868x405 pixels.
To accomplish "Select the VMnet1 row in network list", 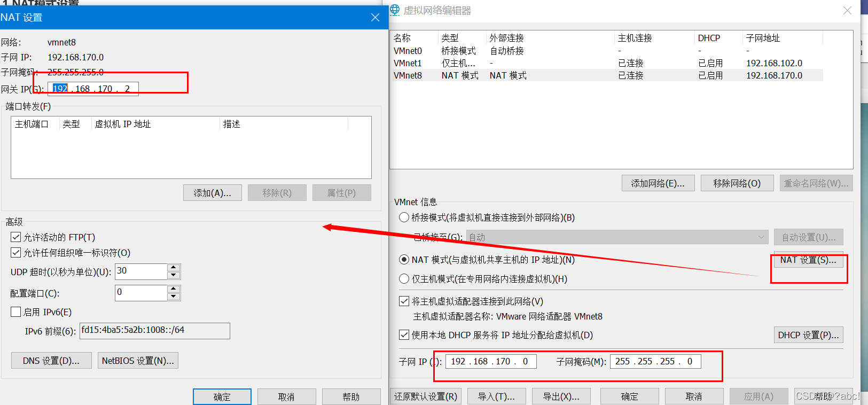I will click(x=607, y=63).
